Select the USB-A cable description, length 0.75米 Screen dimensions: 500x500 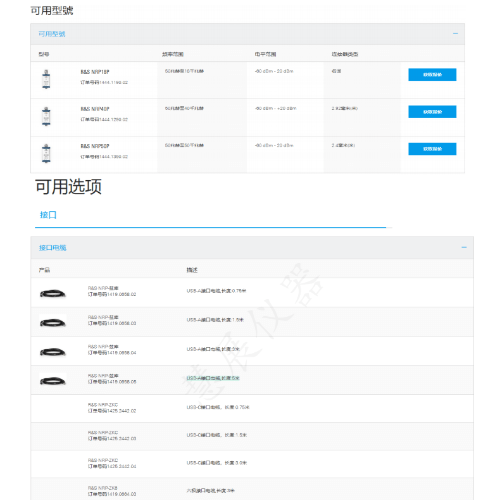pyautogui.click(x=216, y=291)
